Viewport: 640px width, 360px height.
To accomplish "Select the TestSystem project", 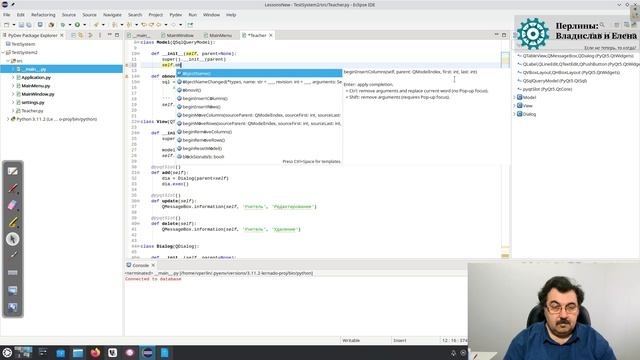I will pyautogui.click(x=23, y=44).
